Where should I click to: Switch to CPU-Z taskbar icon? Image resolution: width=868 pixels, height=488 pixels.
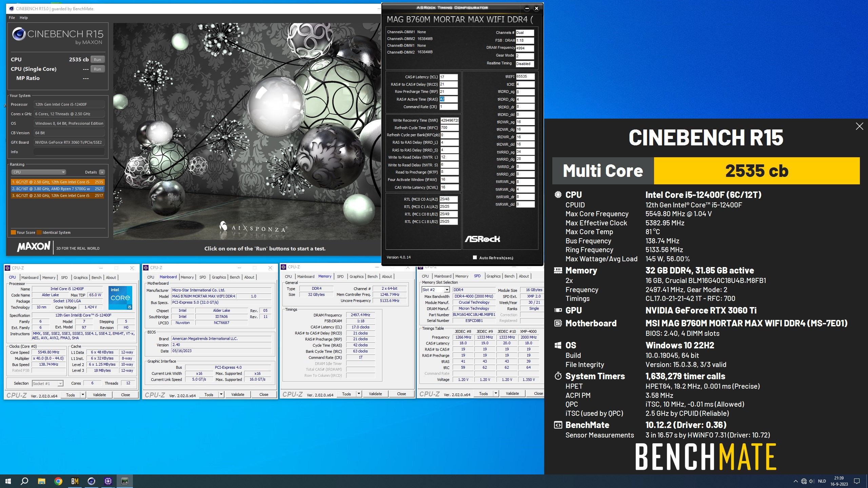pyautogui.click(x=108, y=481)
